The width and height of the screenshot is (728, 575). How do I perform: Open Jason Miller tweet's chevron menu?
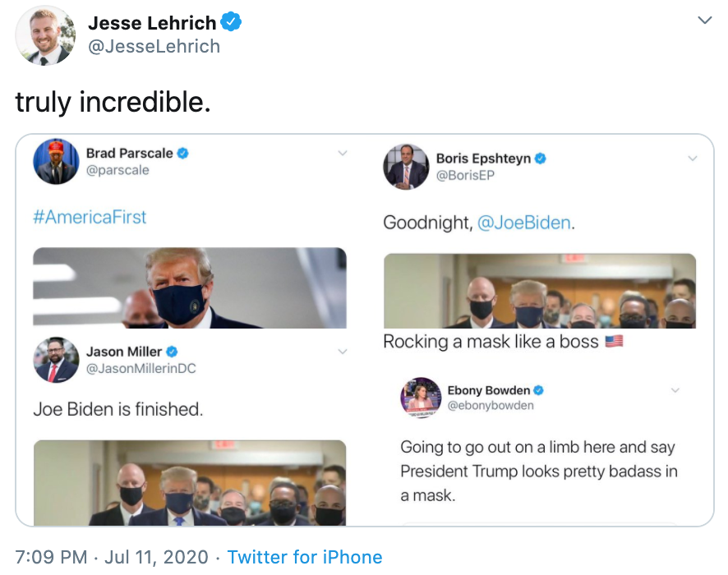[x=343, y=352]
